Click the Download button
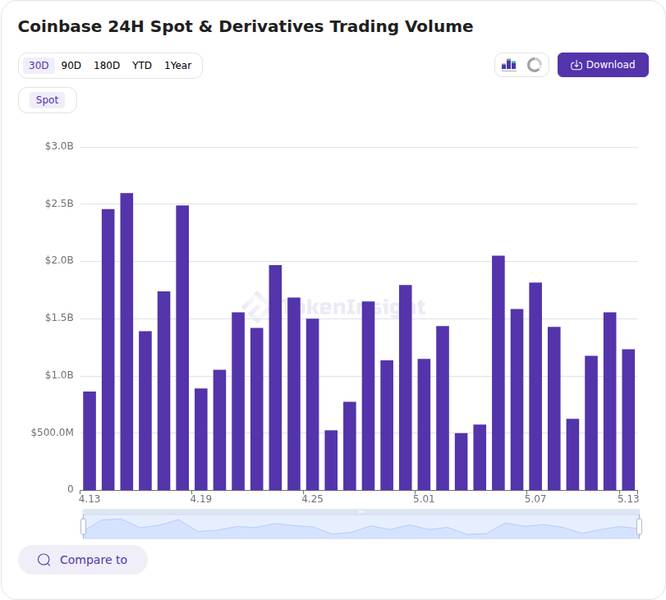This screenshot has width=666, height=600. 603,65
